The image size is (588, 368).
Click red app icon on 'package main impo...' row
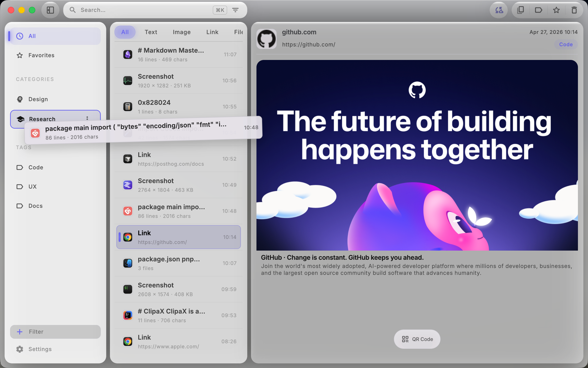pos(128,211)
